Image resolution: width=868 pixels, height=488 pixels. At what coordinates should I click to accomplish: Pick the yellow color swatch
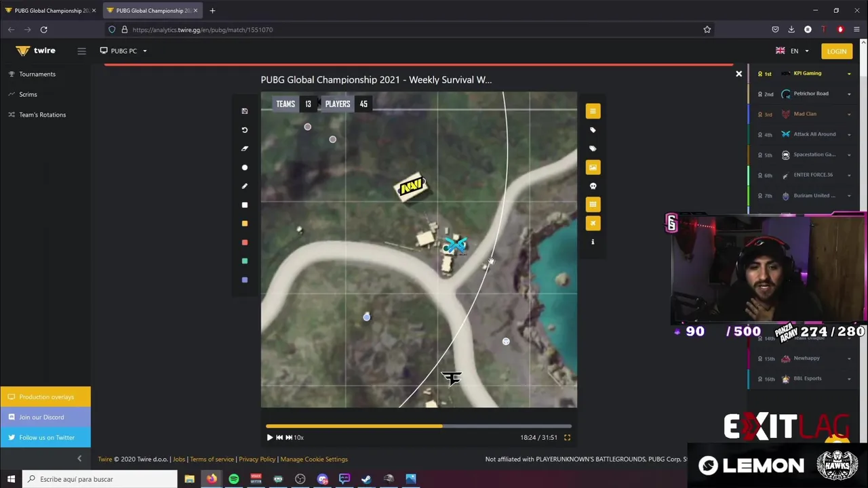(245, 224)
